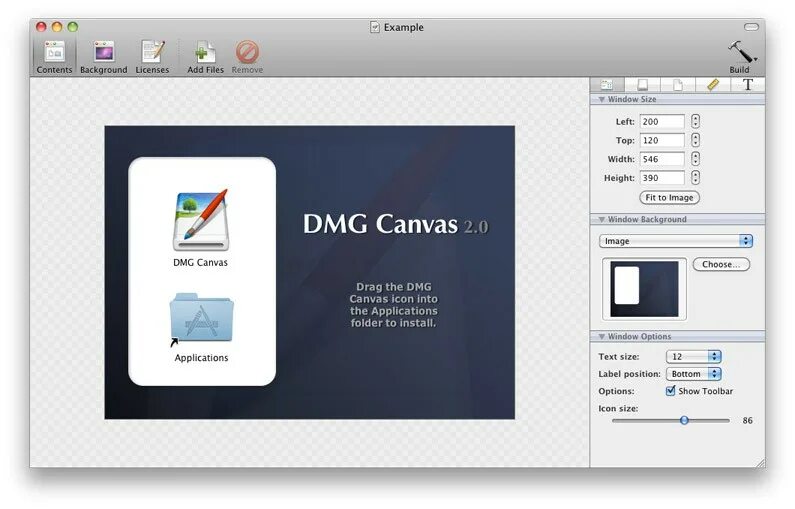Collapse the Window Background section
795x509 pixels.
click(x=602, y=220)
